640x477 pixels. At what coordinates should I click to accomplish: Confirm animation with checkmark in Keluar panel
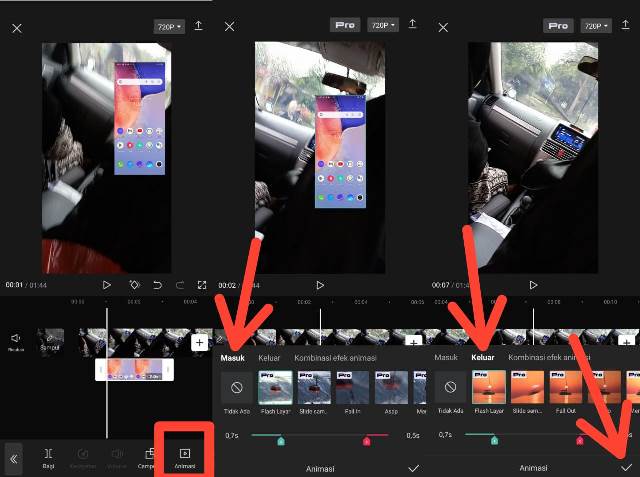(x=627, y=467)
